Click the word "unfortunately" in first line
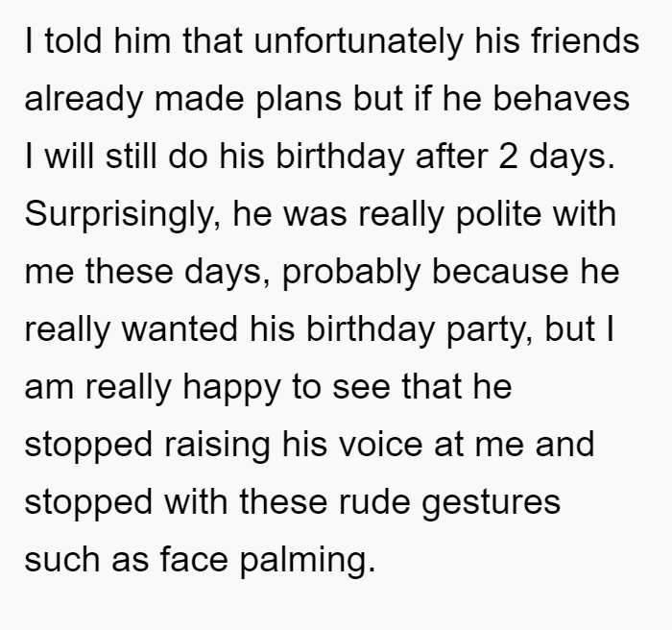 click(358, 40)
